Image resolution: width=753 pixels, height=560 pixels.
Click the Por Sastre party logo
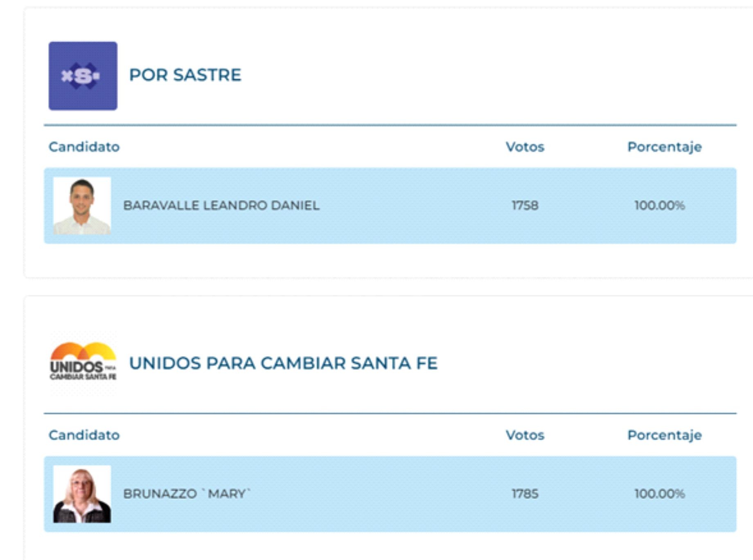pos(83,76)
